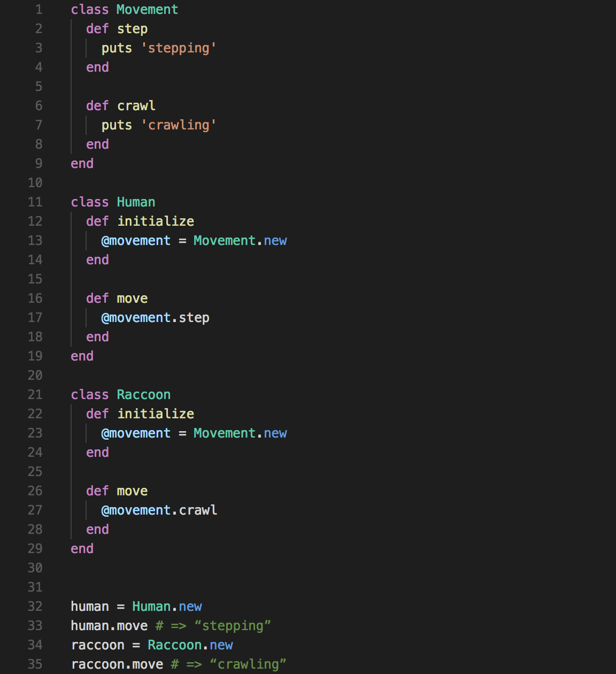Click @movement variable on line 13
616x674 pixels.
click(136, 241)
